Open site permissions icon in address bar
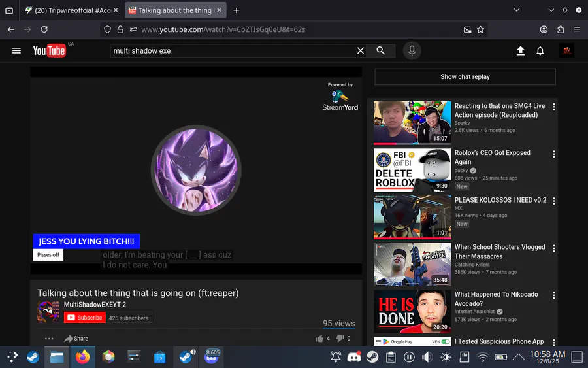This screenshot has height=368, width=588. pos(133,29)
